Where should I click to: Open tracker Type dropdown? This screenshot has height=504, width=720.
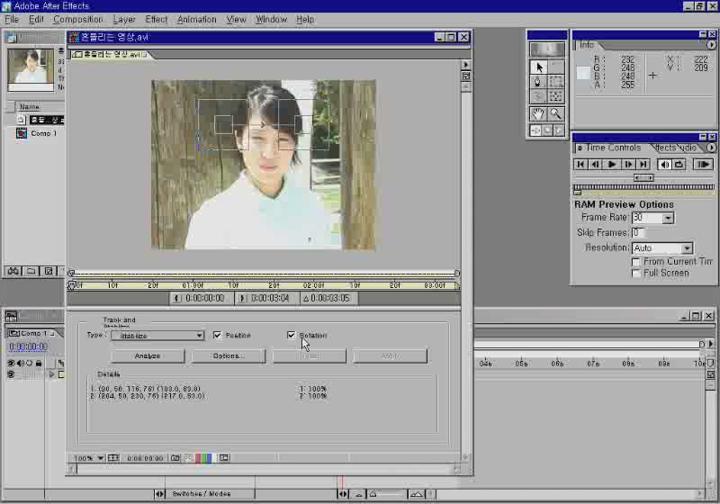(158, 336)
